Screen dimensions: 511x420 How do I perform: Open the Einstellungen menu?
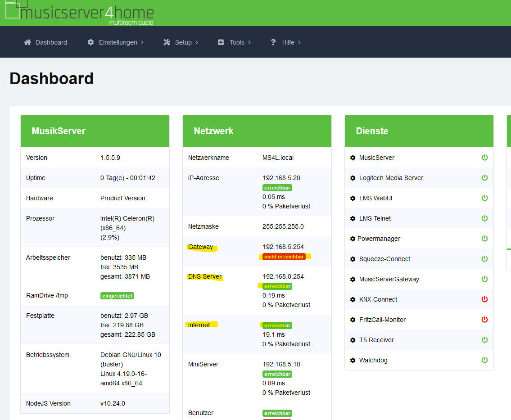point(115,42)
